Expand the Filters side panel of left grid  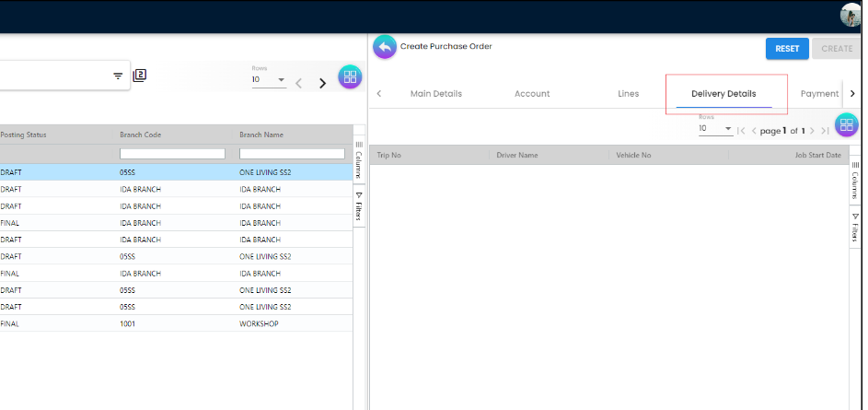359,207
